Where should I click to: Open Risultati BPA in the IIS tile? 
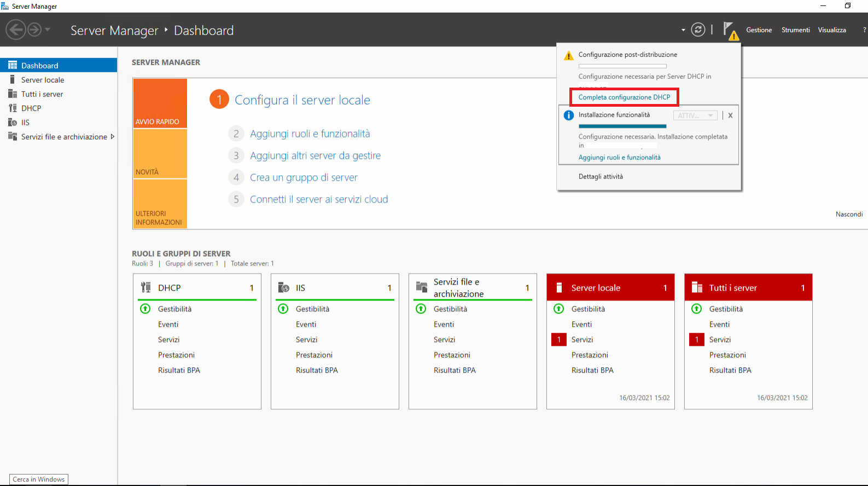pos(317,371)
